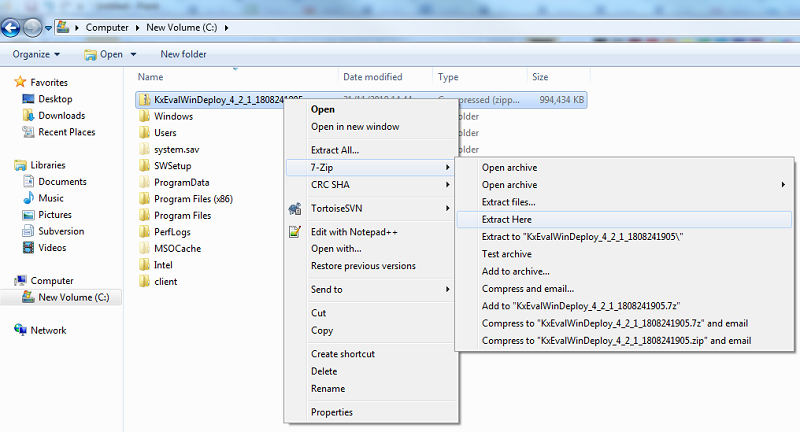Viewport: 800px width, 432px height.
Task: Open the Videos library
Action: click(x=52, y=248)
